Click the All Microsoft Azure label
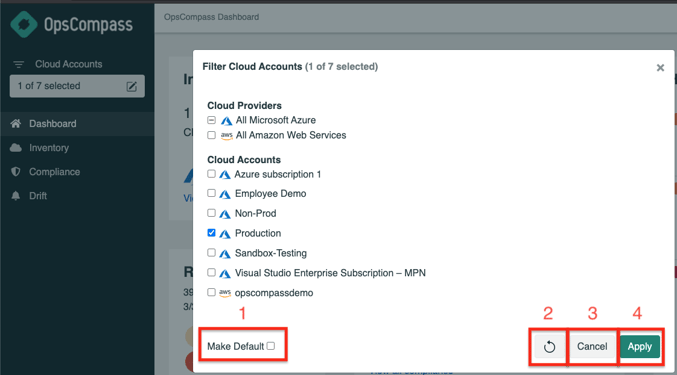The image size is (677, 375). [276, 120]
